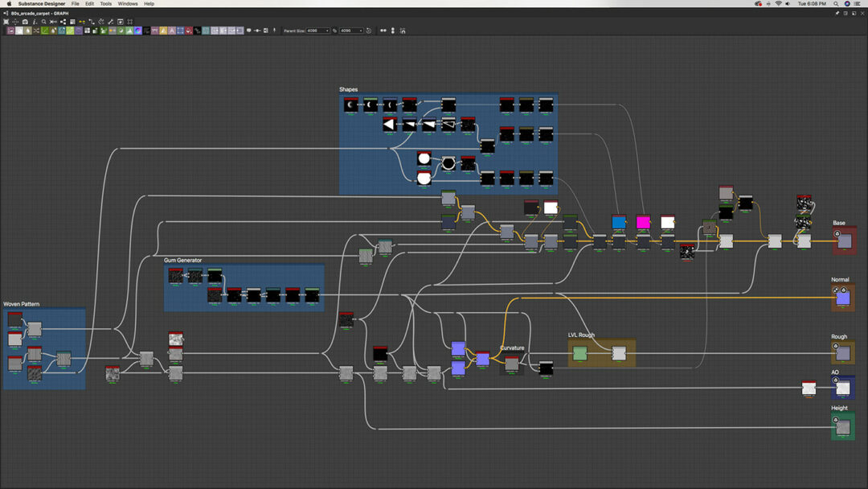Open the Tools menu
Image resolution: width=868 pixels, height=489 pixels.
[105, 4]
